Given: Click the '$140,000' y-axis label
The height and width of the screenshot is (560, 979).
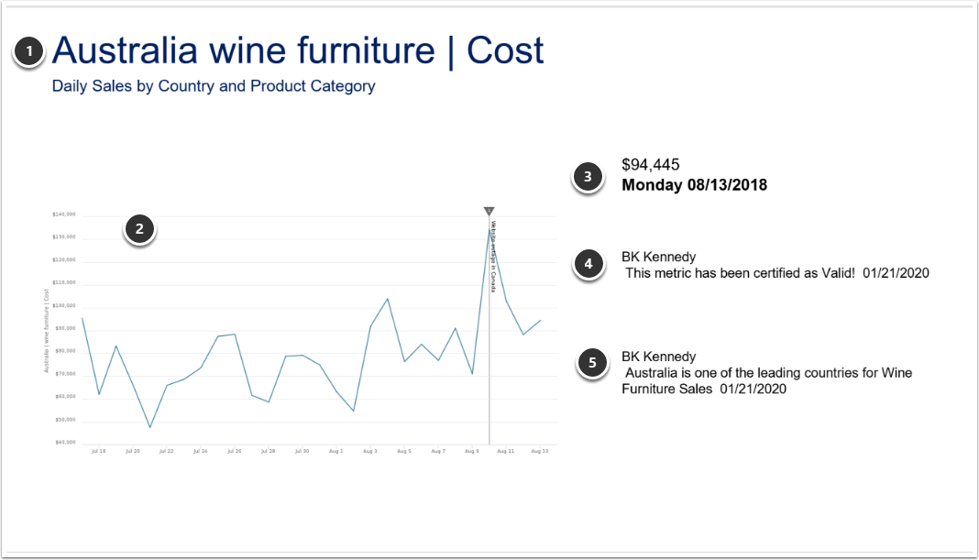Looking at the screenshot, I should click(x=65, y=214).
